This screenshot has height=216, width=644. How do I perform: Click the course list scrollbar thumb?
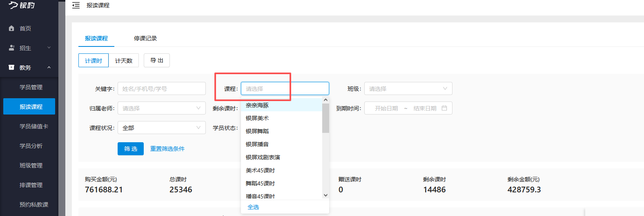(x=325, y=118)
